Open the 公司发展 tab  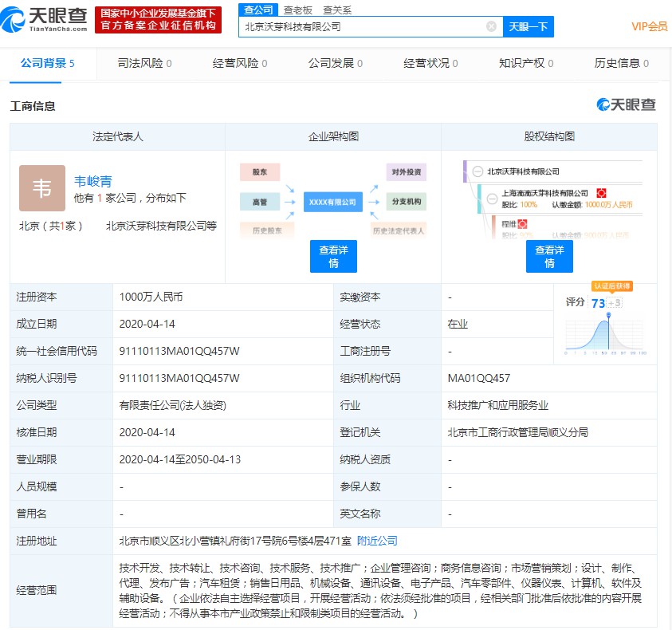click(335, 64)
